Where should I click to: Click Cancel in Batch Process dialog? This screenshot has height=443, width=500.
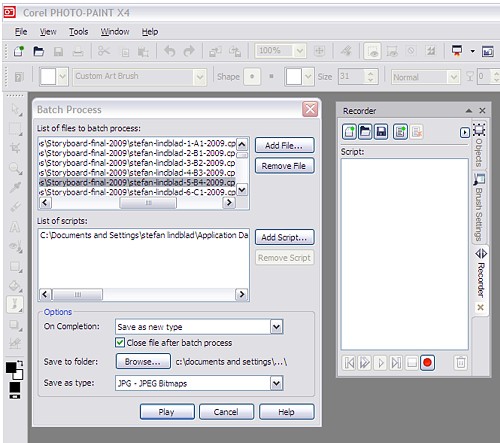(226, 412)
